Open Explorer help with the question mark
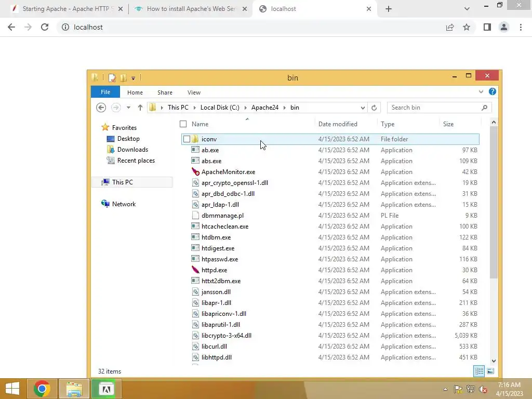Viewport: 532px width, 399px height. [493, 91]
